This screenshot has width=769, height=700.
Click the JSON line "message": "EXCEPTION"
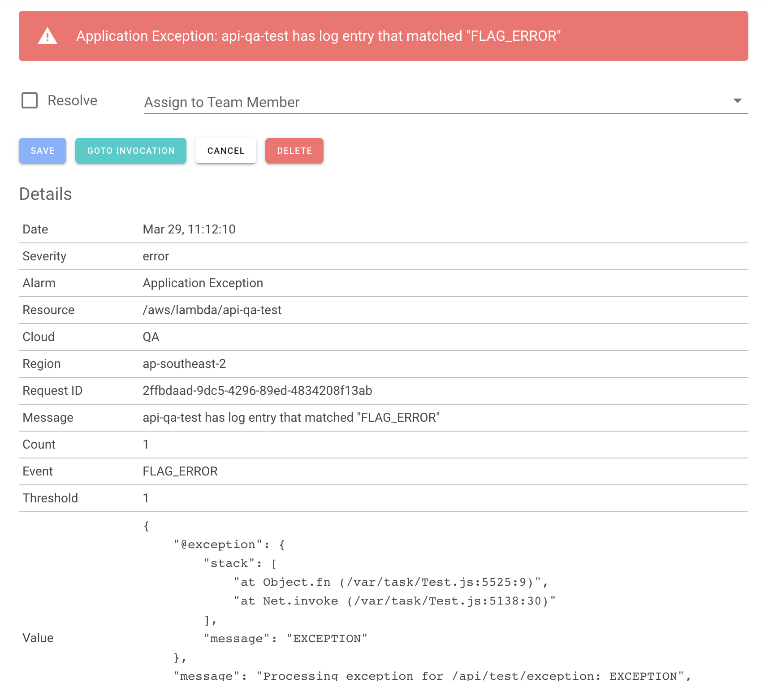[x=285, y=639]
